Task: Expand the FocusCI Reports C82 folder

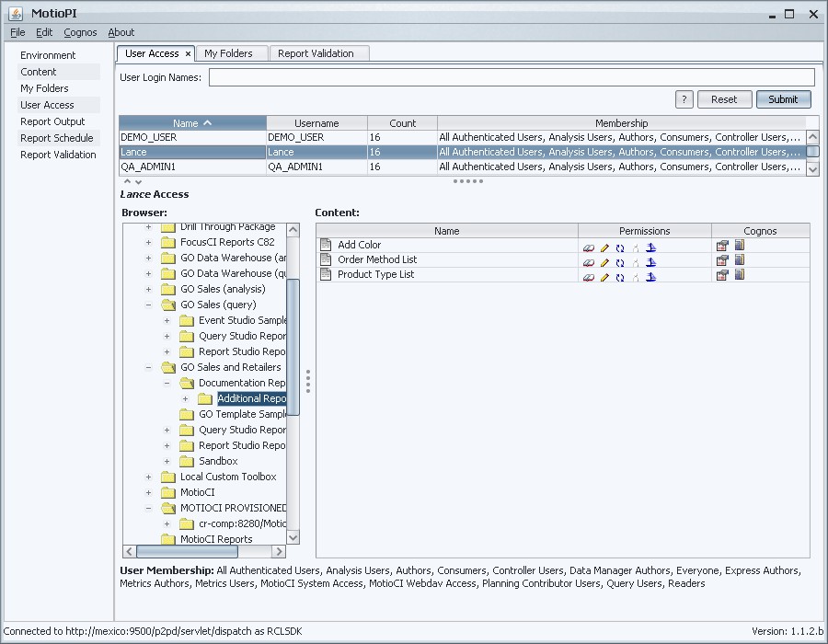Action: tap(148, 242)
